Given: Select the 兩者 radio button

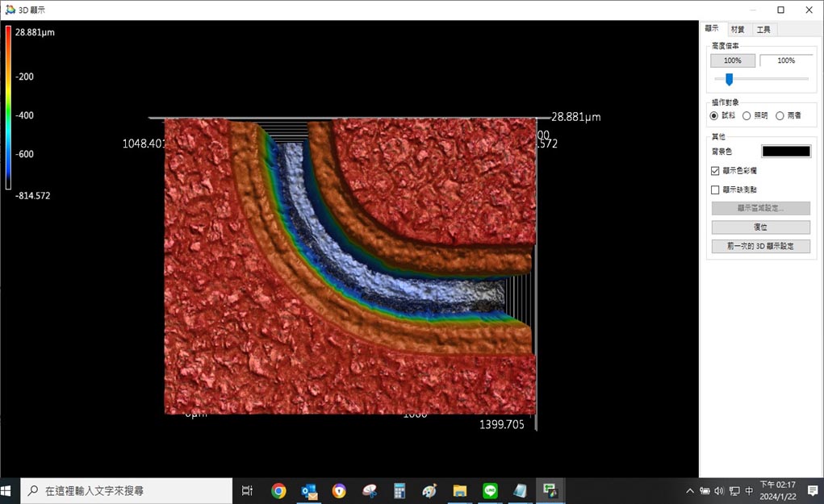Looking at the screenshot, I should point(779,115).
